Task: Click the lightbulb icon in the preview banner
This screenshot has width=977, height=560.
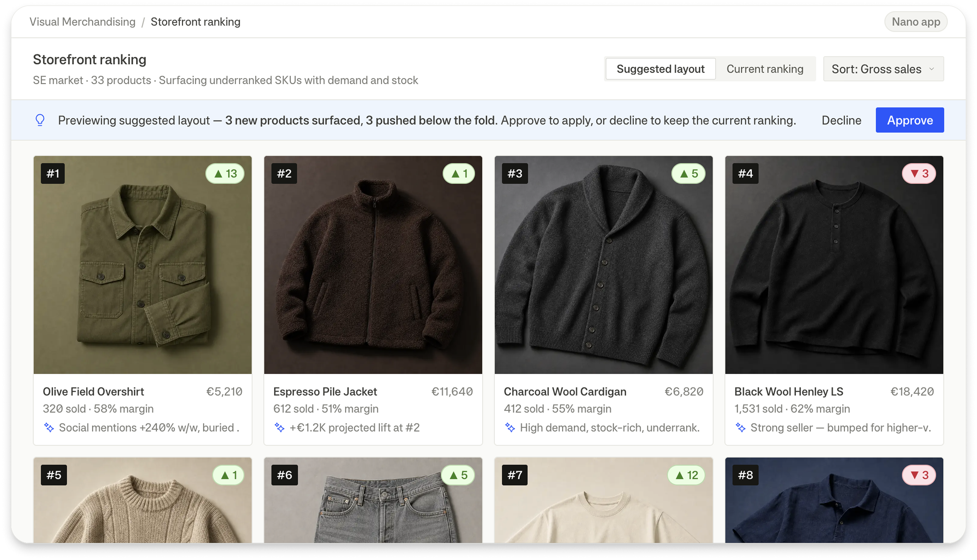Action: (x=40, y=120)
